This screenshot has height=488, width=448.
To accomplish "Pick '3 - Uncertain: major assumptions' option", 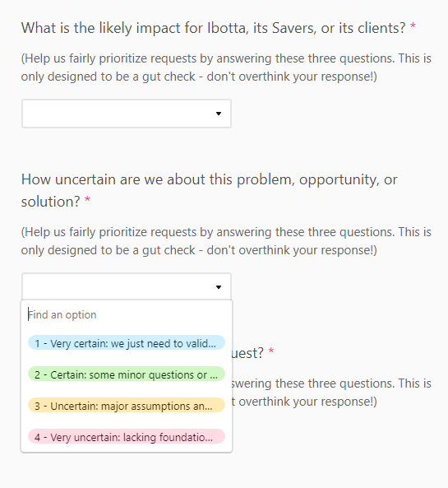I will point(127,406).
